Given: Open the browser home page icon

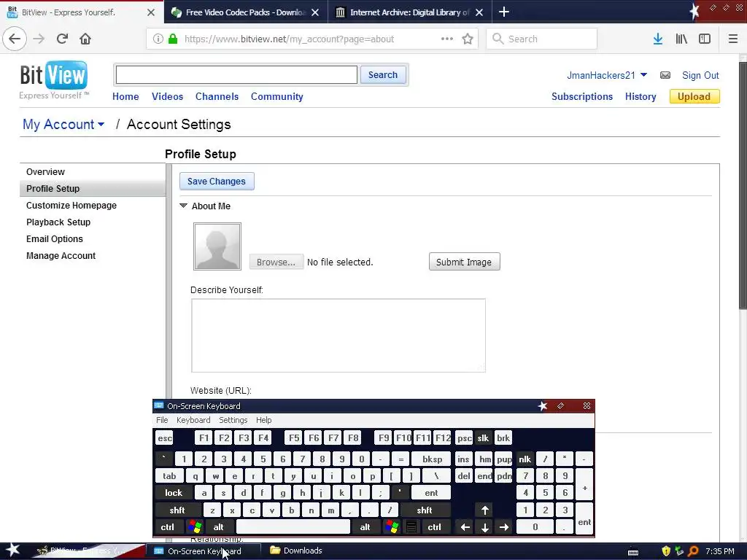Looking at the screenshot, I should pyautogui.click(x=85, y=39).
